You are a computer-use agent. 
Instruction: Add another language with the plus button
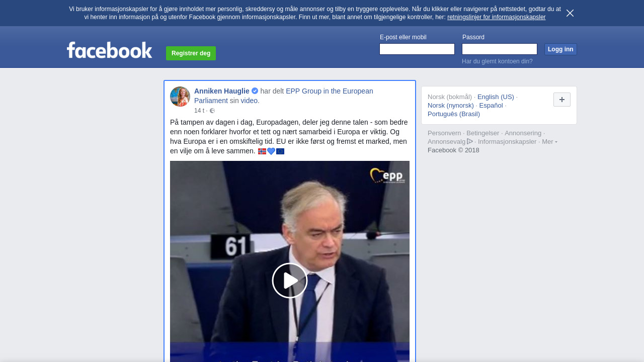[x=562, y=100]
